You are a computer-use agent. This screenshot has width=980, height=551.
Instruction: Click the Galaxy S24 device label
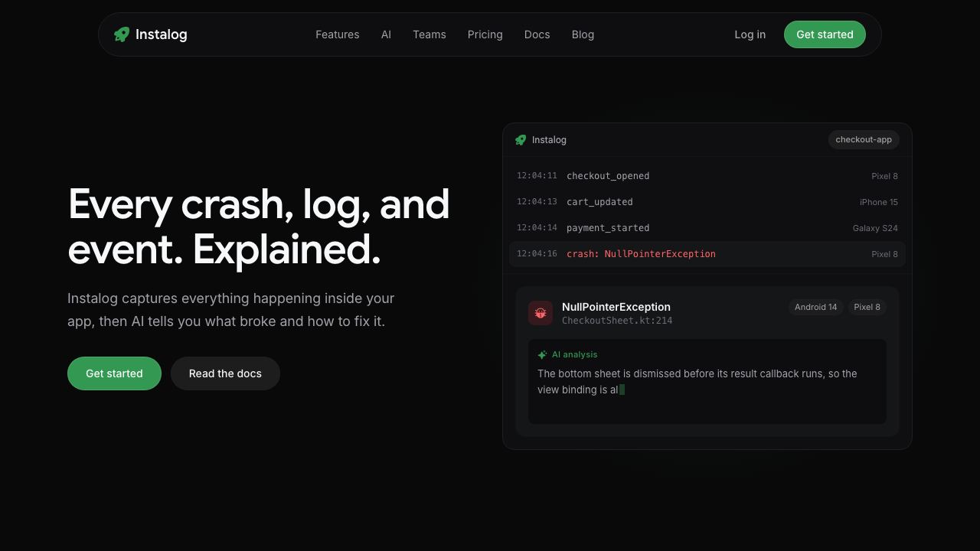click(x=875, y=228)
